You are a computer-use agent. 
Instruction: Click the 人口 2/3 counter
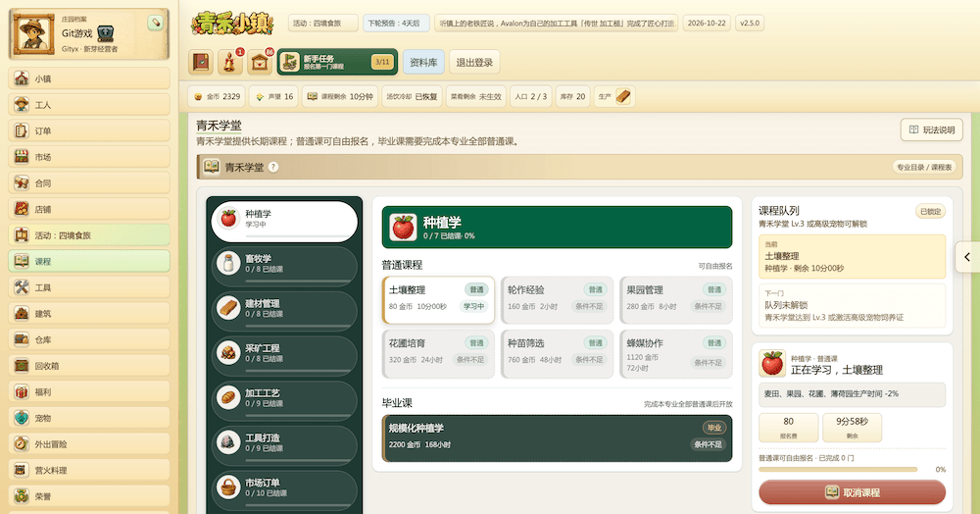[531, 96]
